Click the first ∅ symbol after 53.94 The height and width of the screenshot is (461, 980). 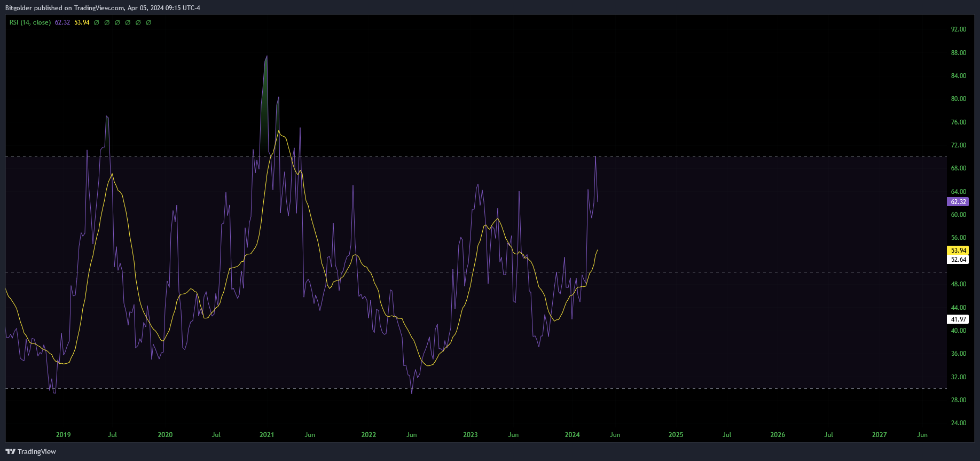pyautogui.click(x=97, y=22)
